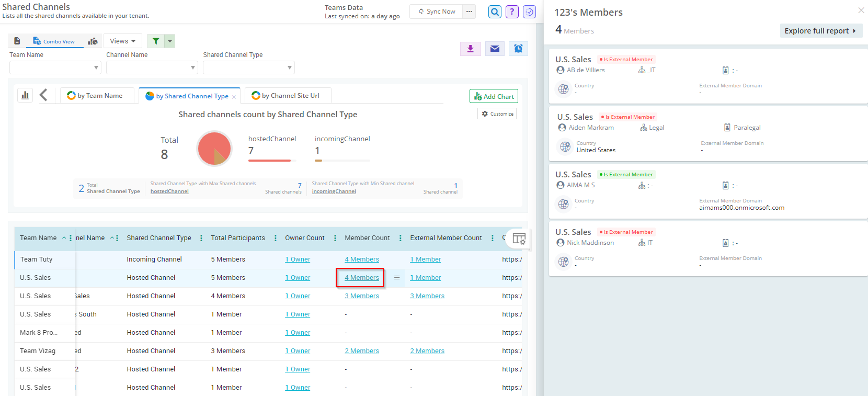Click the pie chart graphic
868x396 pixels.
click(214, 149)
